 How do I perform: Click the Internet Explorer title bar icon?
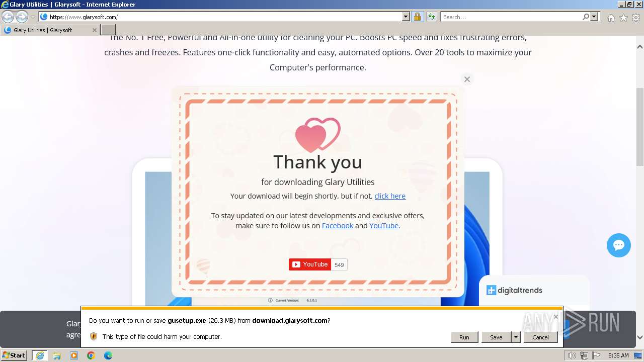click(5, 5)
